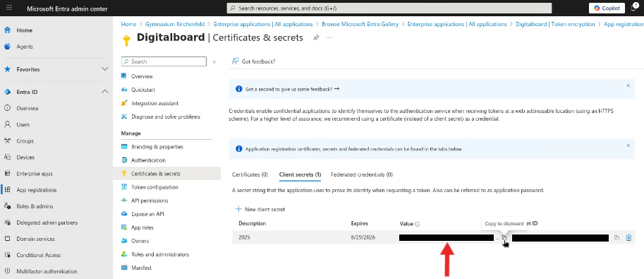Open Groups in the sidebar
644x279 pixels.
point(25,141)
